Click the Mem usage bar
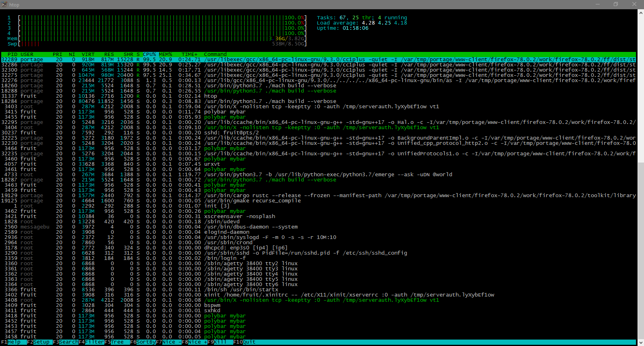 (x=157, y=39)
